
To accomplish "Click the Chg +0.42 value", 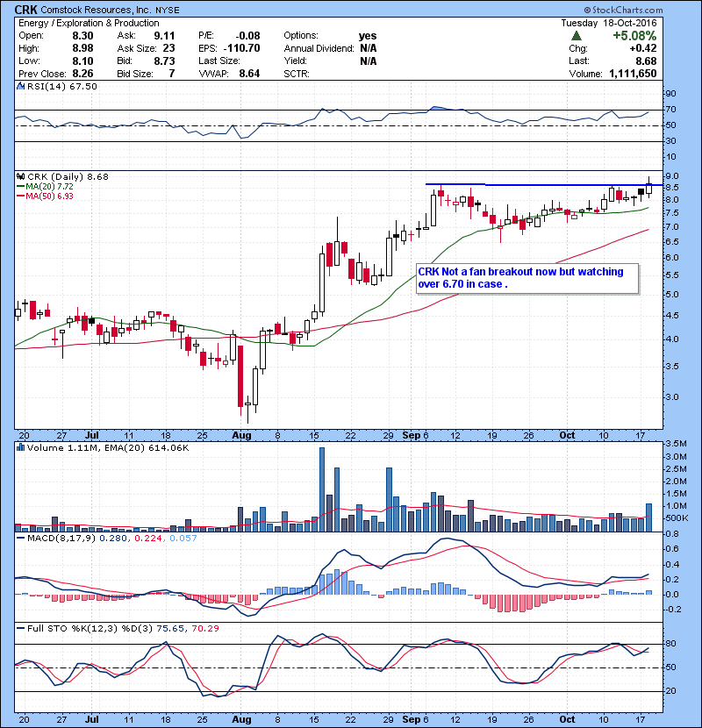I will click(x=643, y=48).
